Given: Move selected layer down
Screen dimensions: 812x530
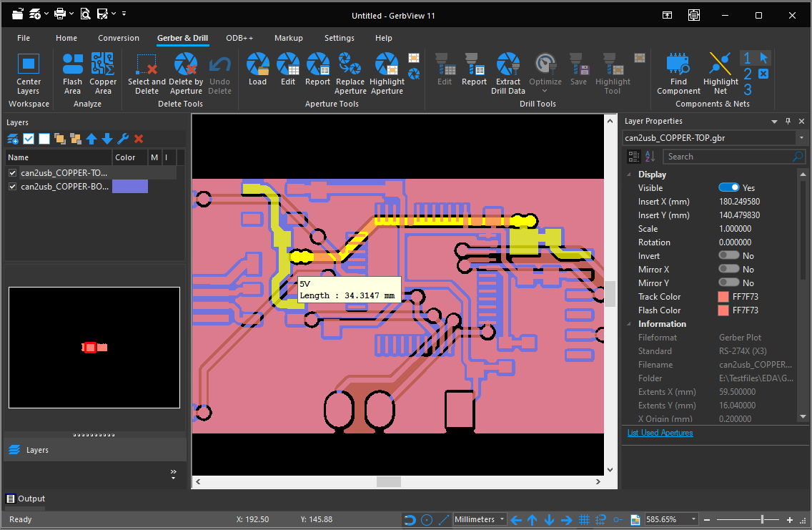Looking at the screenshot, I should point(107,139).
